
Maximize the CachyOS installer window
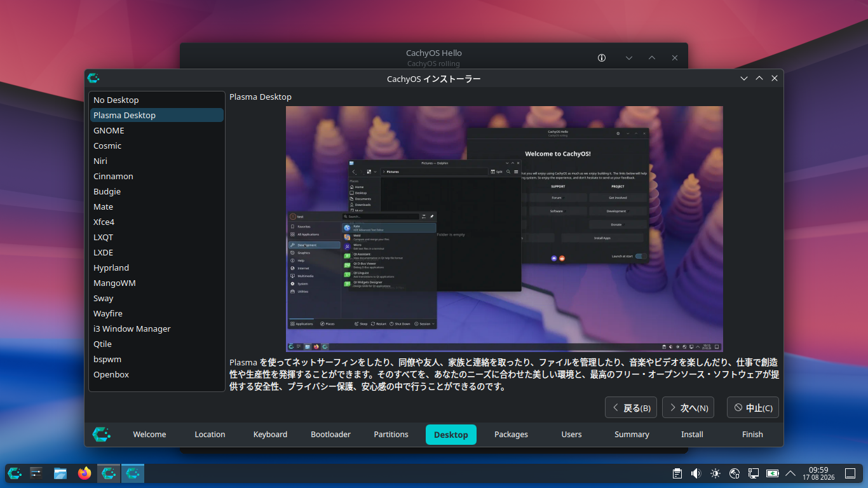tap(759, 78)
